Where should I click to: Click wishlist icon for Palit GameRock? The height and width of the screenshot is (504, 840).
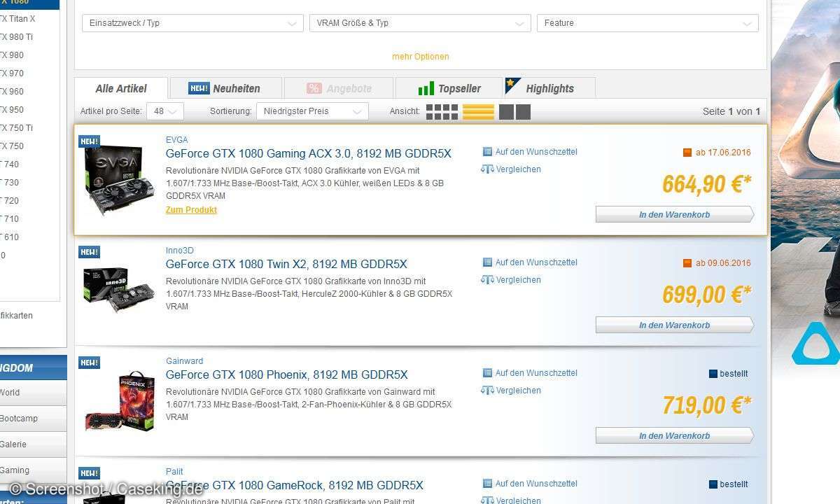488,484
